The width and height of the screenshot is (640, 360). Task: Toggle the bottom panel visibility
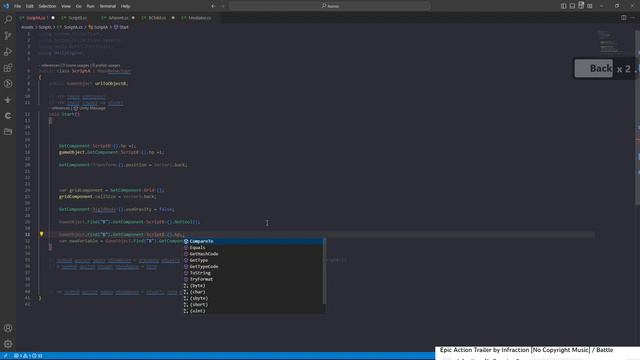572,6
